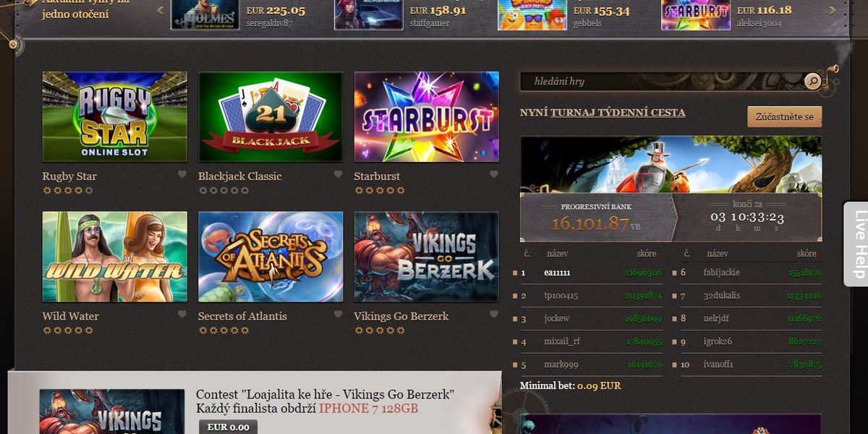Rate Starburst using its star rating

click(380, 191)
